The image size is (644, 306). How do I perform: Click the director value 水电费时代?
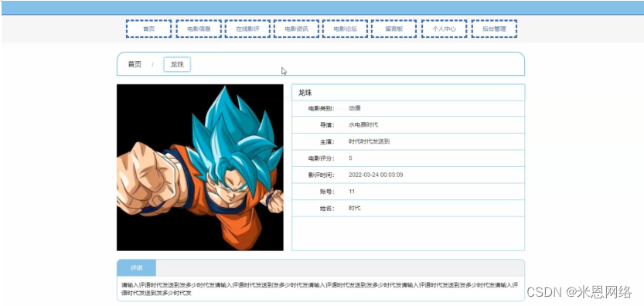pyautogui.click(x=363, y=125)
